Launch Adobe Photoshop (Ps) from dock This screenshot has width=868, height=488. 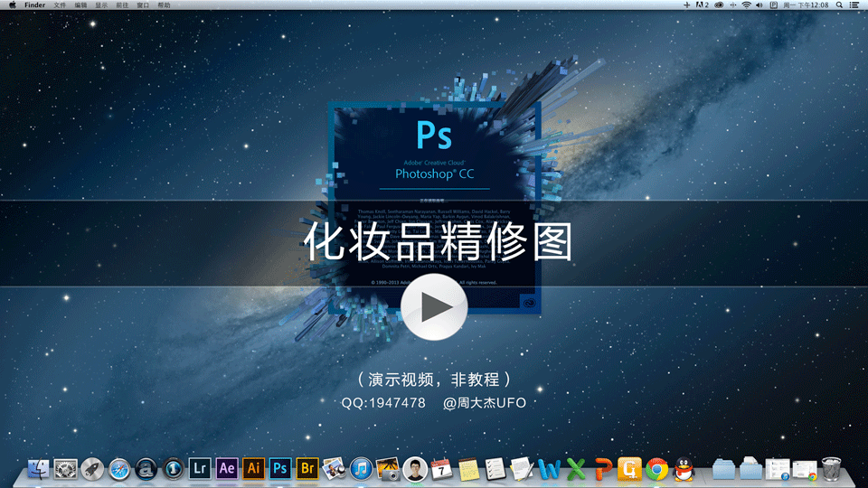pos(280,469)
